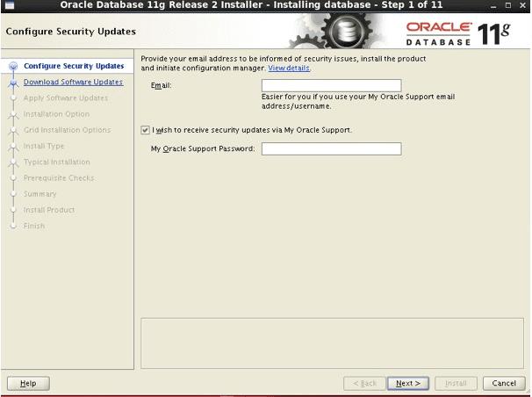Select Prerequisite Checks step

point(59,177)
